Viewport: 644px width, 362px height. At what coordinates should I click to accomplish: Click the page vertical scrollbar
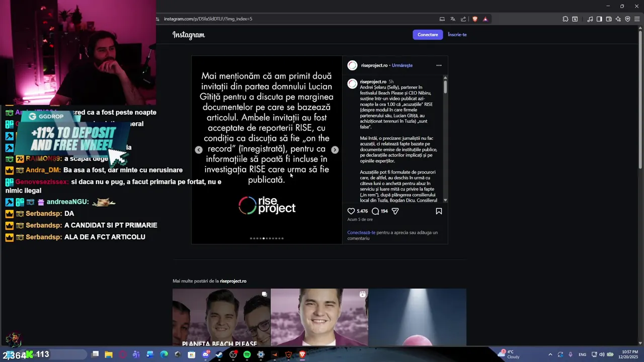(640, 101)
